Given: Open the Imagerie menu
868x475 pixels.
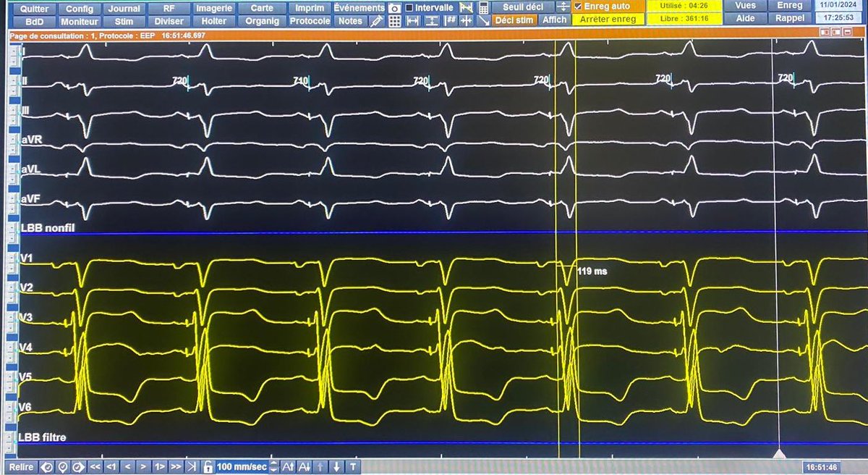Looking at the screenshot, I should point(215,8).
